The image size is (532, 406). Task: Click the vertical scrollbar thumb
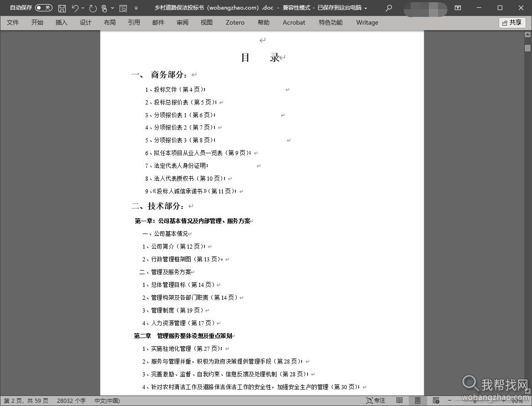527,48
